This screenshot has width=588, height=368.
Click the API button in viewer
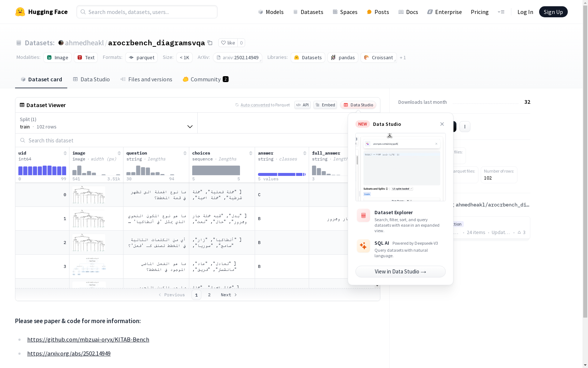[x=302, y=105]
